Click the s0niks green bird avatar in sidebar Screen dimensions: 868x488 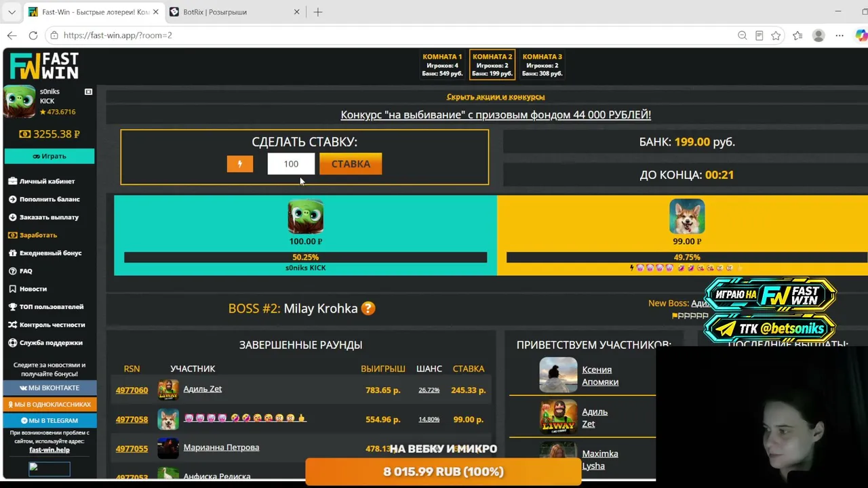[x=20, y=102]
